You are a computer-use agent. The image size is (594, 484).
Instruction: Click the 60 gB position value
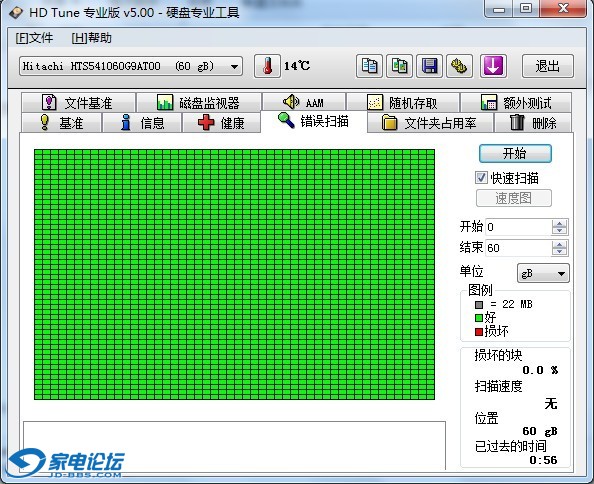point(540,431)
